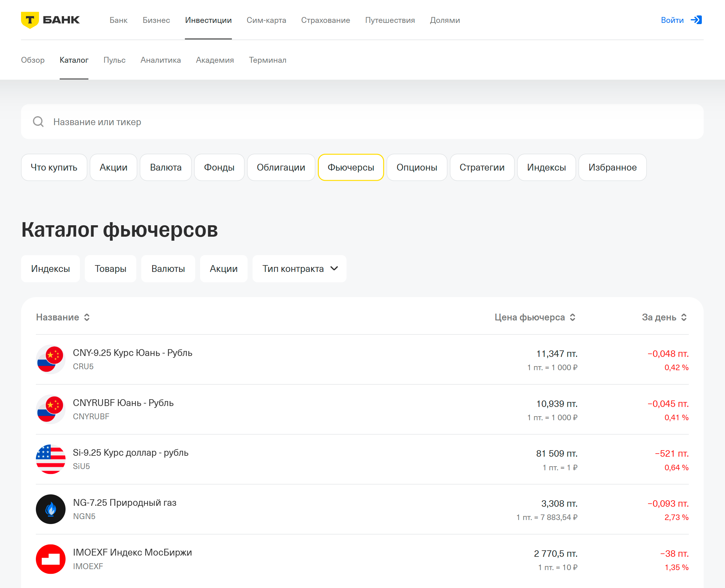Select the Опционы category button

[x=416, y=167]
